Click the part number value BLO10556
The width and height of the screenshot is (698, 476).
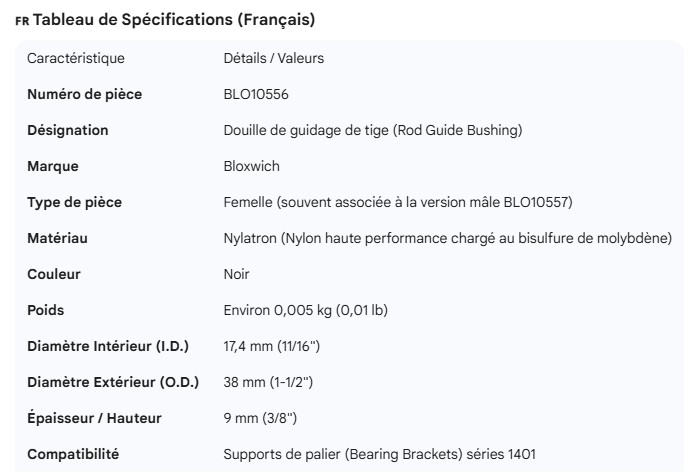[257, 94]
